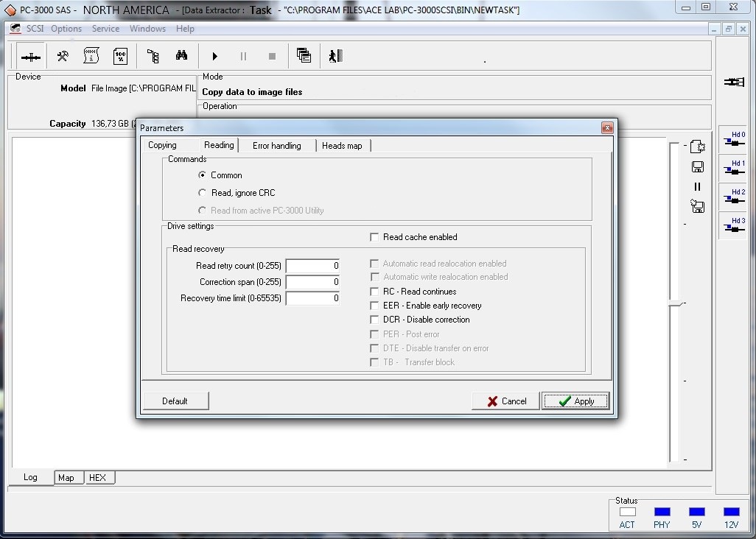Click the Read retry count field
The image size is (756, 539).
pyautogui.click(x=313, y=265)
